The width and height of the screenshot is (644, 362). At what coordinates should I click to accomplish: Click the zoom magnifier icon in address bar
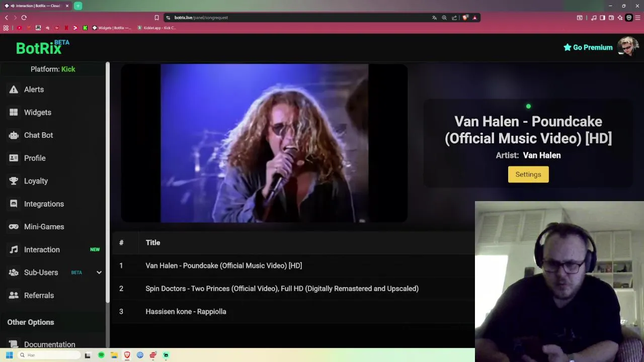444,18
